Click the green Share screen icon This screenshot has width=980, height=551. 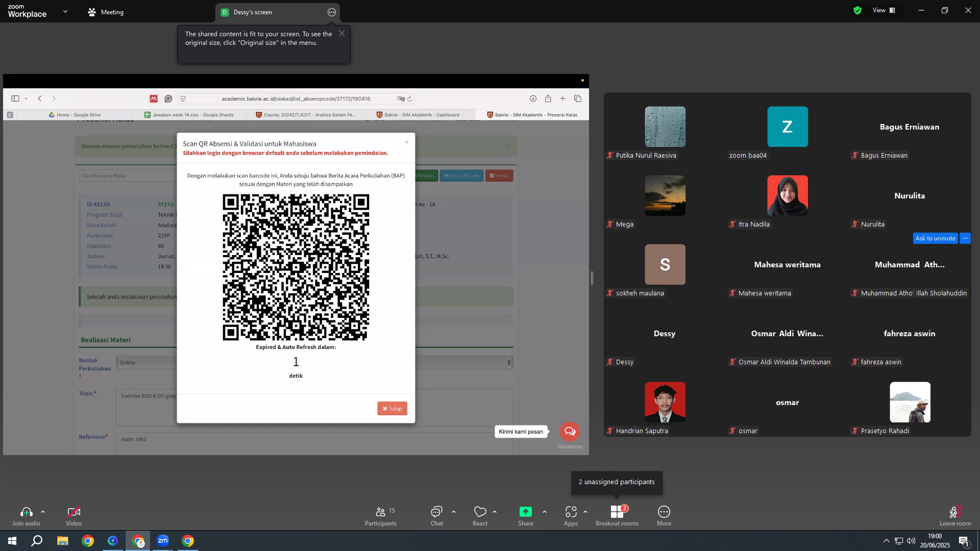point(526,512)
